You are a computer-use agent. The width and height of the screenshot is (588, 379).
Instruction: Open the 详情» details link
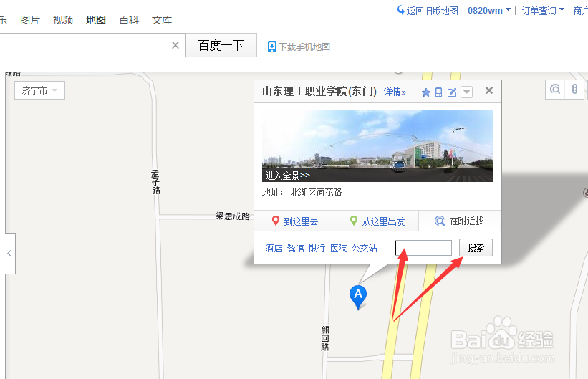click(395, 92)
